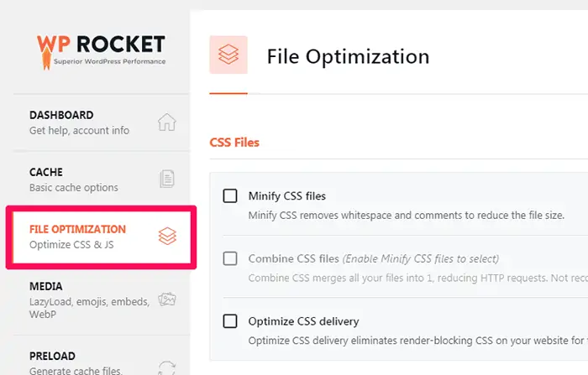Open the Cache settings tab
588x375 pixels.
click(x=45, y=172)
